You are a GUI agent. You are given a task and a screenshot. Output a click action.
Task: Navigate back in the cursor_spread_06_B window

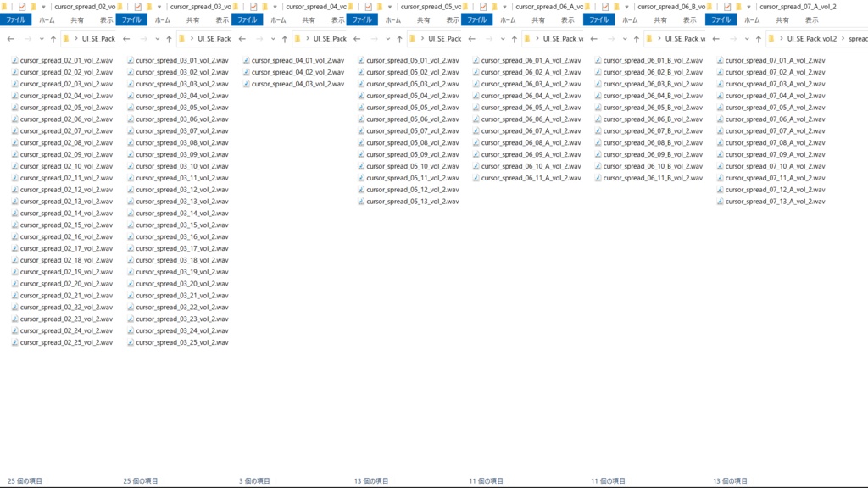[x=593, y=39]
